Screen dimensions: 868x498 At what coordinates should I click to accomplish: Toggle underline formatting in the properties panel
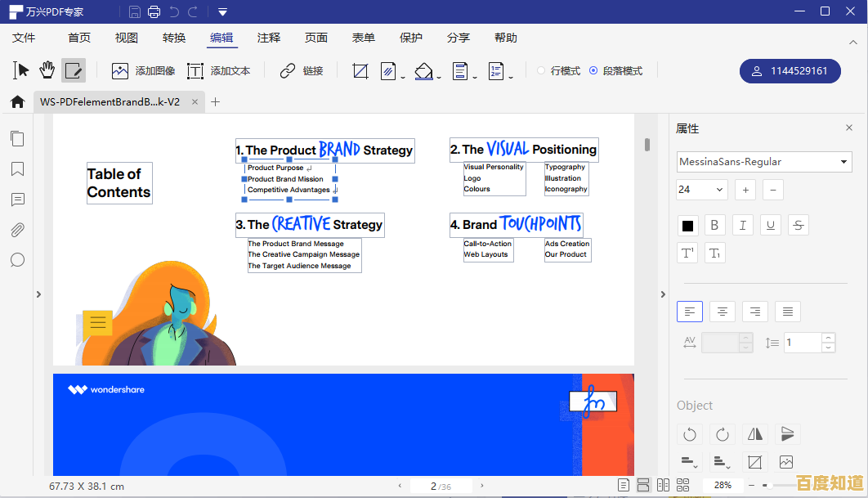[x=770, y=225]
